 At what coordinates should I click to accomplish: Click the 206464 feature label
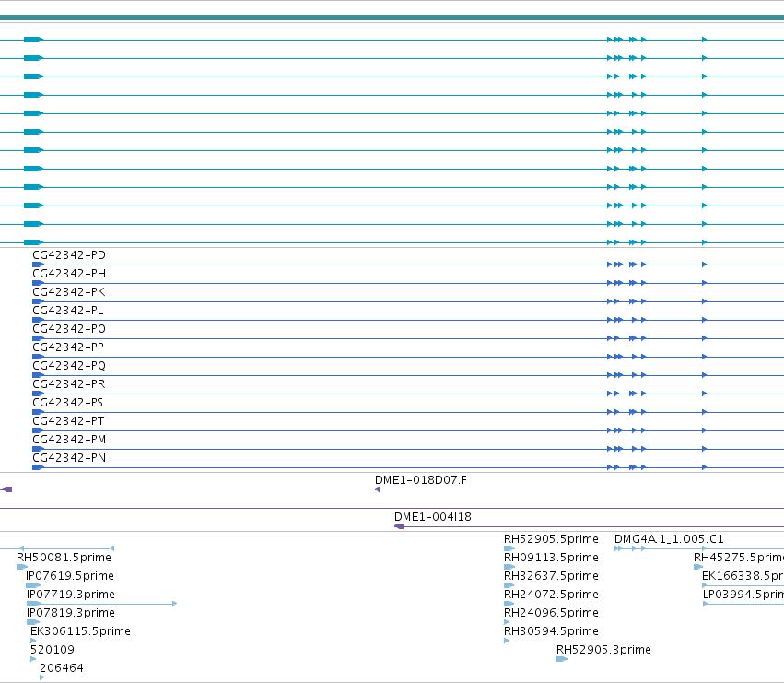pyautogui.click(x=62, y=668)
